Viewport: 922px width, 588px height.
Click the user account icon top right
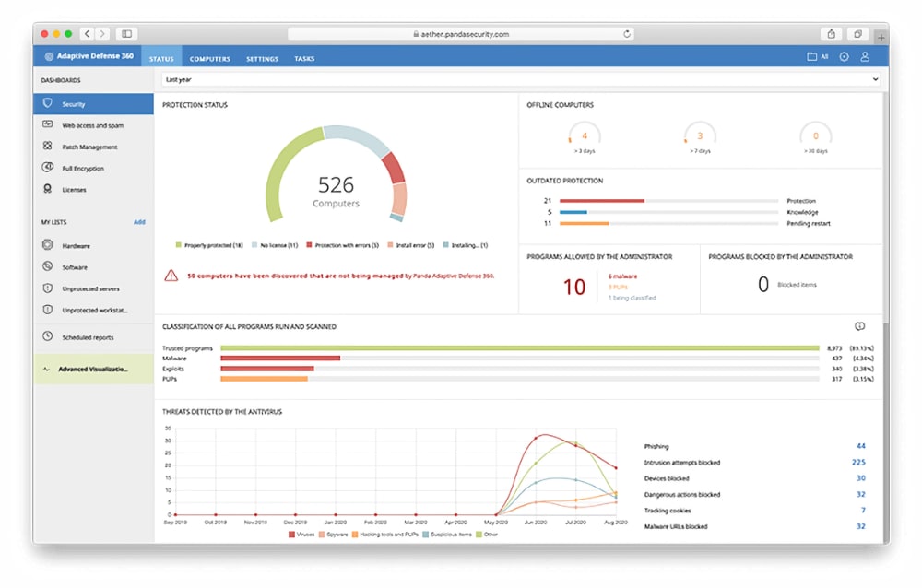(x=864, y=56)
